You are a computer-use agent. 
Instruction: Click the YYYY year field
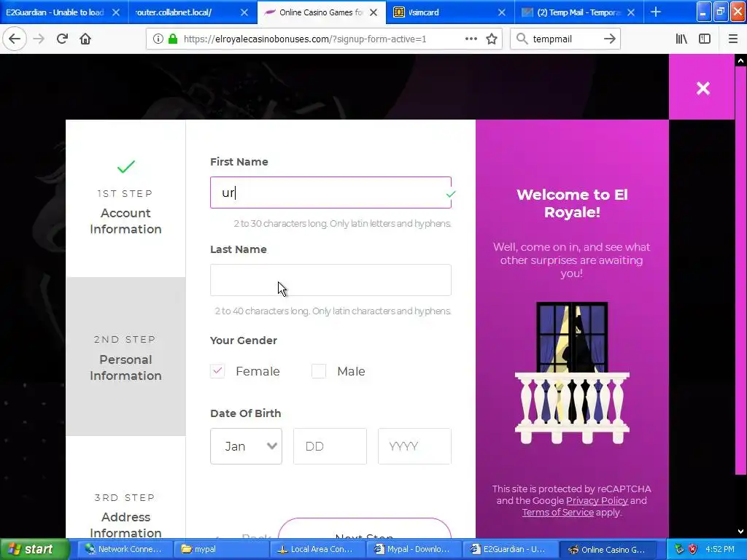[x=414, y=446]
